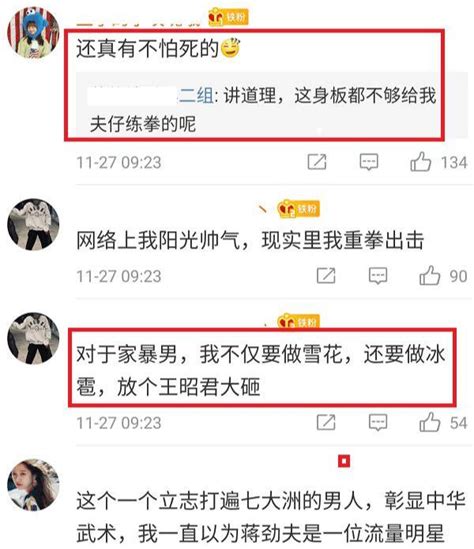Like the '网络上我阳光帅气' comment
This screenshot has width=474, height=549.
[430, 275]
